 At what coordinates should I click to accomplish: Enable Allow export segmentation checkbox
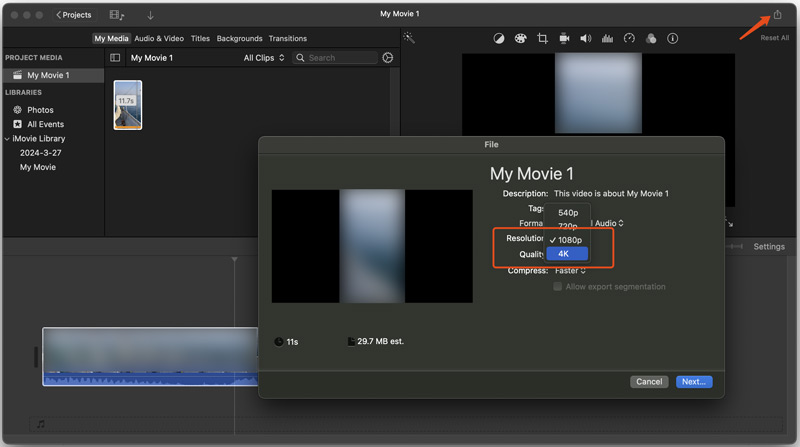[x=558, y=287]
